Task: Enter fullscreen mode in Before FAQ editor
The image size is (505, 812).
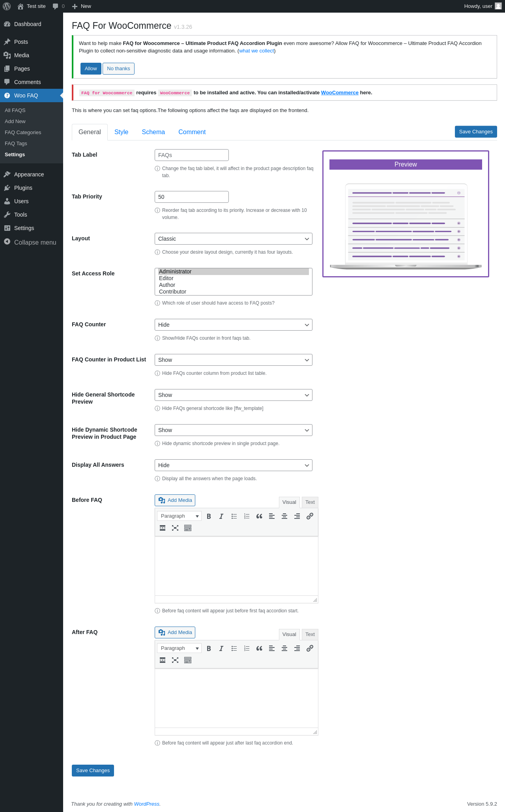Action: coord(175,528)
